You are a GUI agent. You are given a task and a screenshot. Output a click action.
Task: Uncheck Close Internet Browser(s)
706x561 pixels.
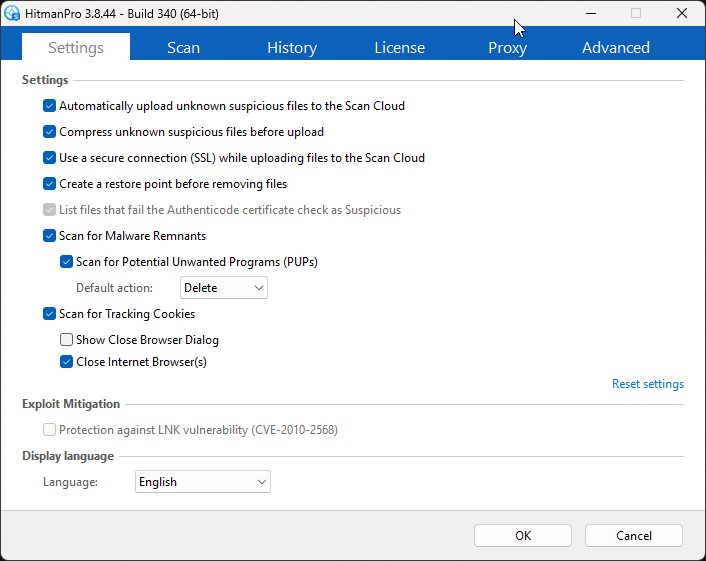click(x=66, y=362)
